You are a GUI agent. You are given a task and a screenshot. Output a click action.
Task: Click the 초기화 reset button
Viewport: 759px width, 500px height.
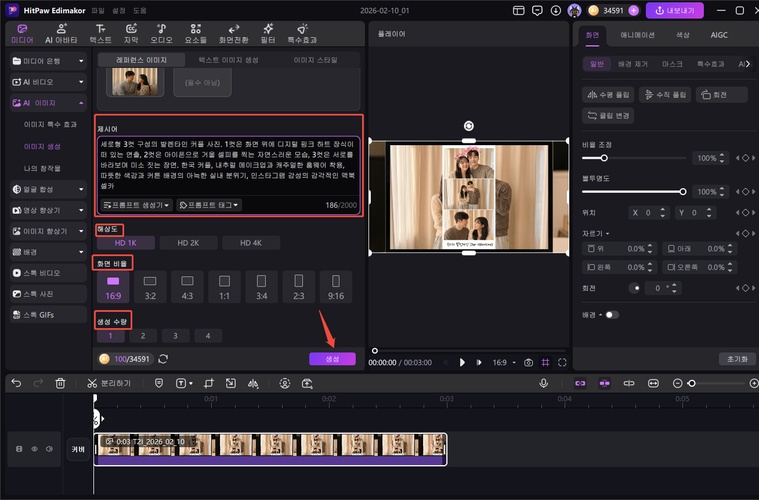737,359
